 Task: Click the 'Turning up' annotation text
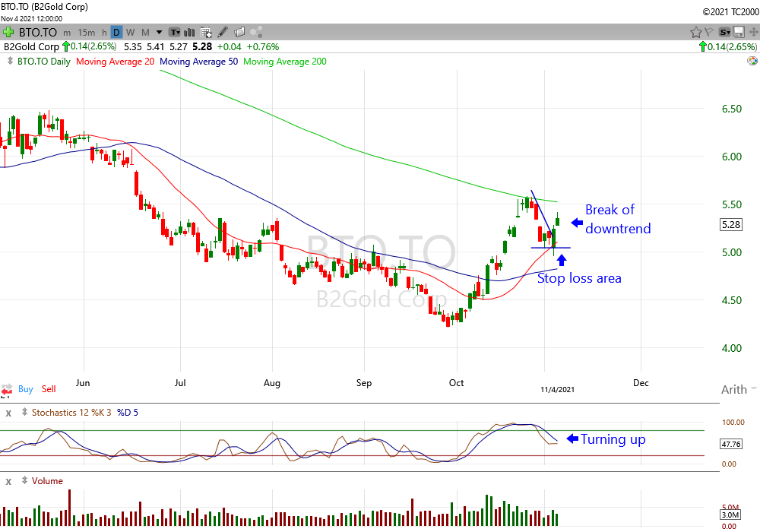[613, 439]
